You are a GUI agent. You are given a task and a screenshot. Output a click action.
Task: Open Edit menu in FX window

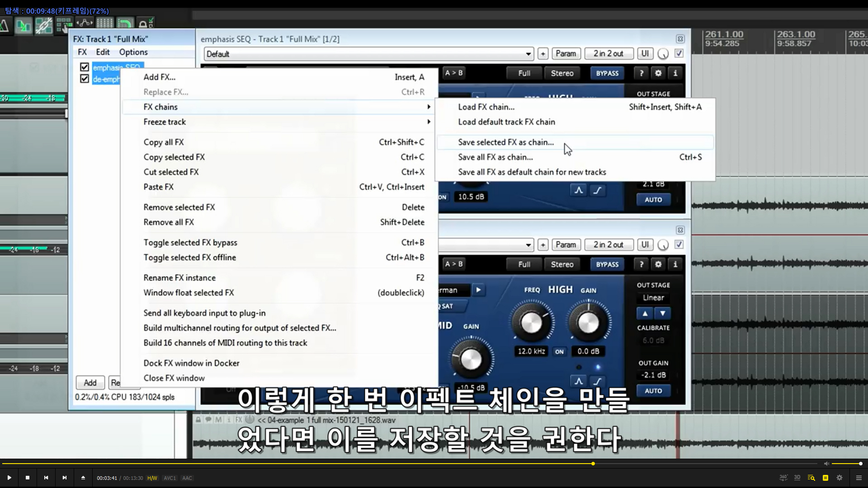click(103, 52)
